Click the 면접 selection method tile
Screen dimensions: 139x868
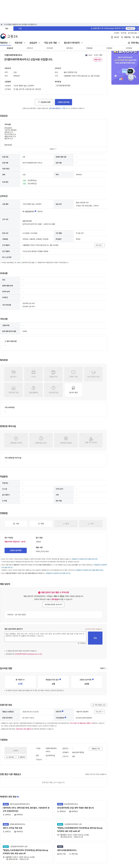tap(41, 524)
